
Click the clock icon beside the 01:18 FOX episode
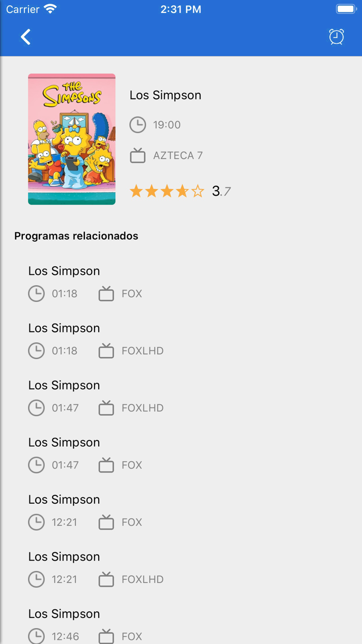[x=36, y=294]
